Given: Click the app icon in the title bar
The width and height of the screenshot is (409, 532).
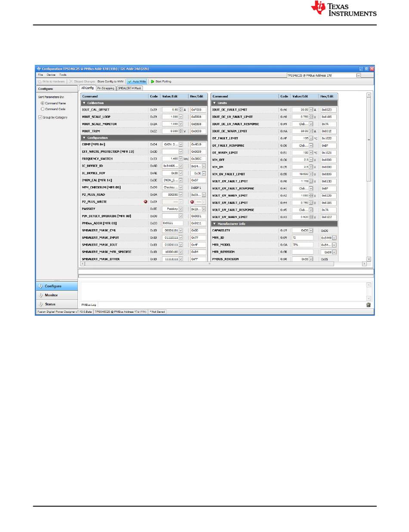Looking at the screenshot, I should [x=38, y=68].
